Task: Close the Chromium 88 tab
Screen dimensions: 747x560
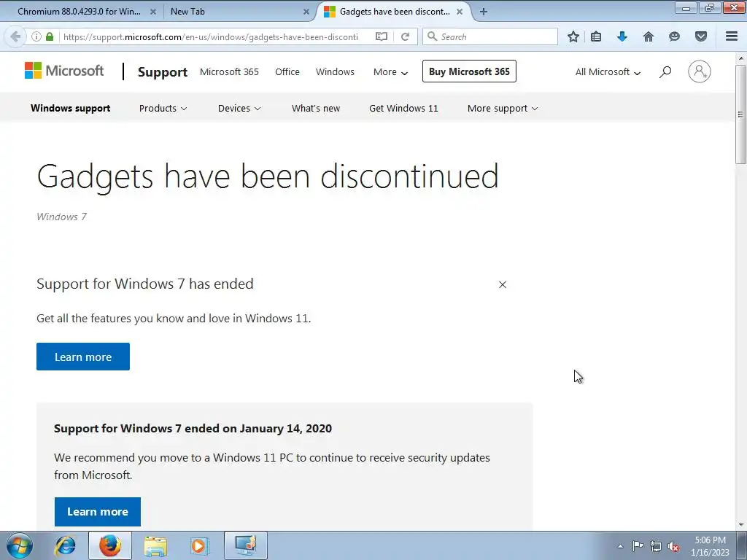Action: click(153, 12)
